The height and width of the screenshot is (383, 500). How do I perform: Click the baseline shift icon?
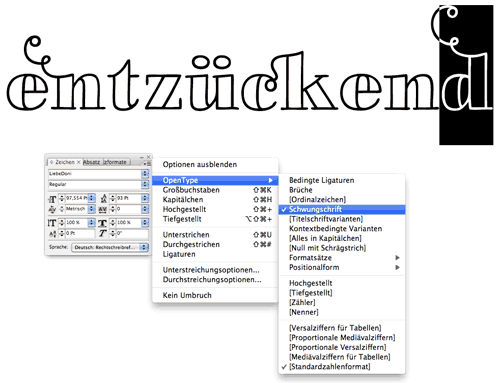[x=52, y=234]
